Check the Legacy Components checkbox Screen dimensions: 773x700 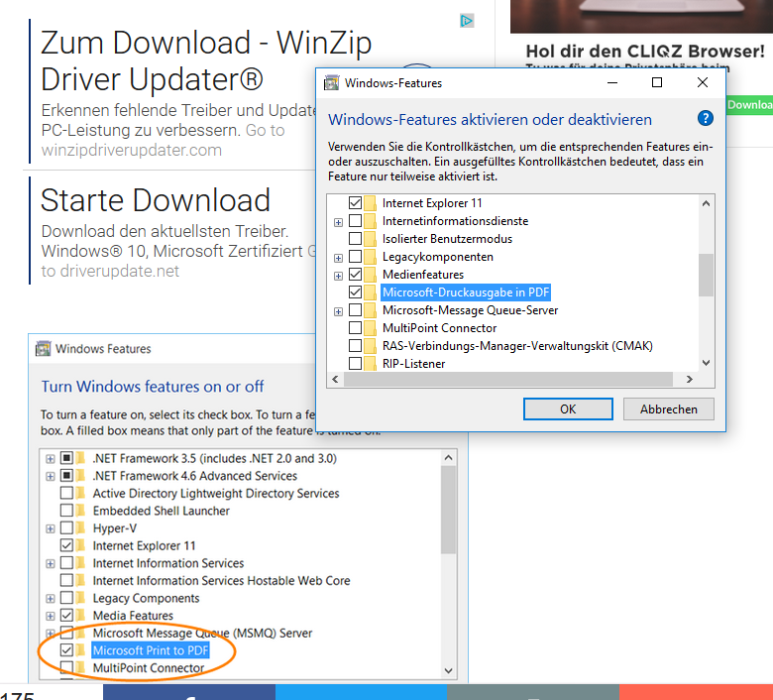point(66,598)
